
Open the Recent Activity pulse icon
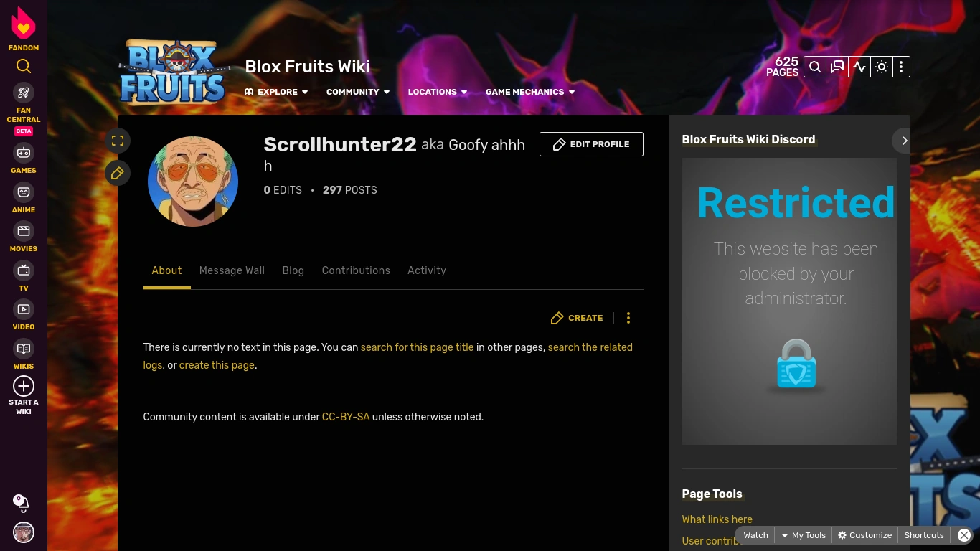859,67
